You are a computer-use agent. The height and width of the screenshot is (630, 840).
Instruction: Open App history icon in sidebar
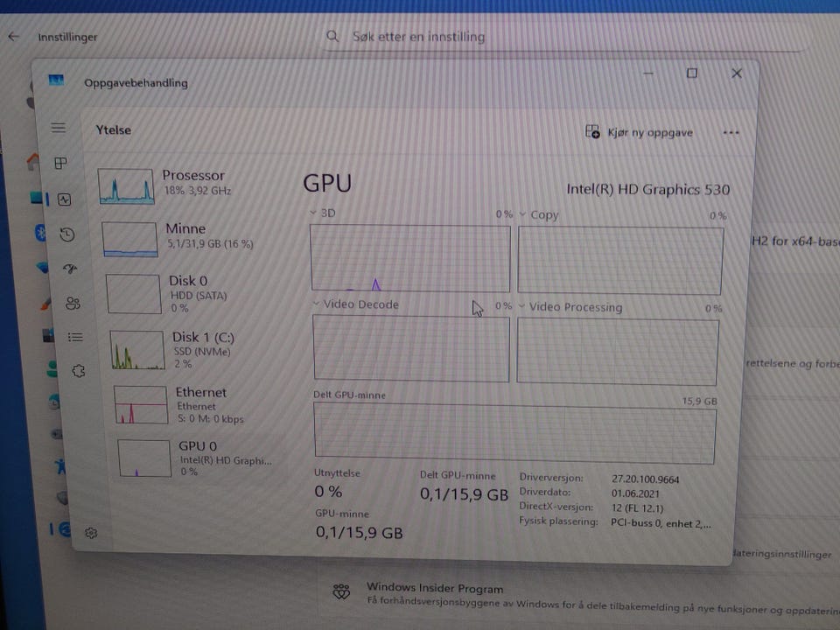pos(67,234)
